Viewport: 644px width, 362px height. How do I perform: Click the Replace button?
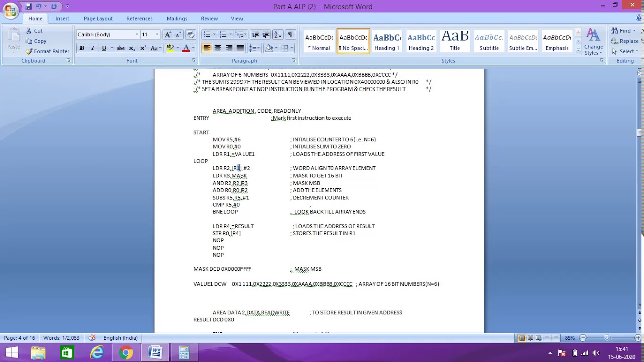click(625, 41)
